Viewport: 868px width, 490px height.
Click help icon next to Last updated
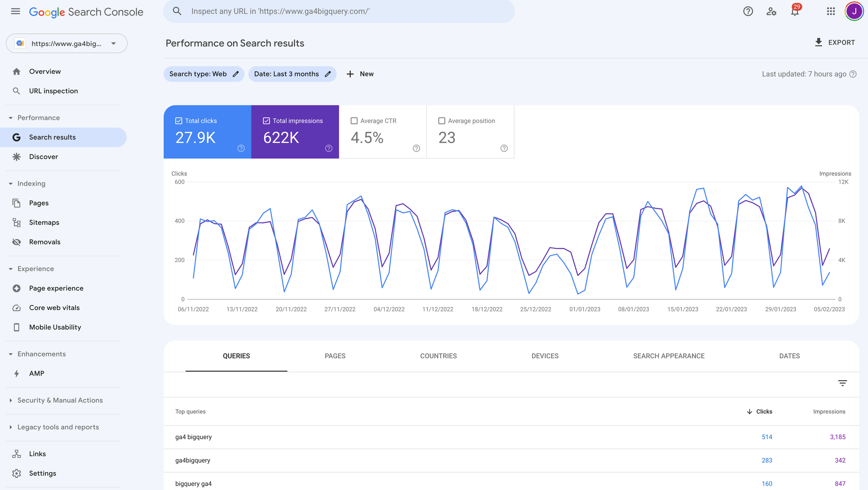pos(853,74)
